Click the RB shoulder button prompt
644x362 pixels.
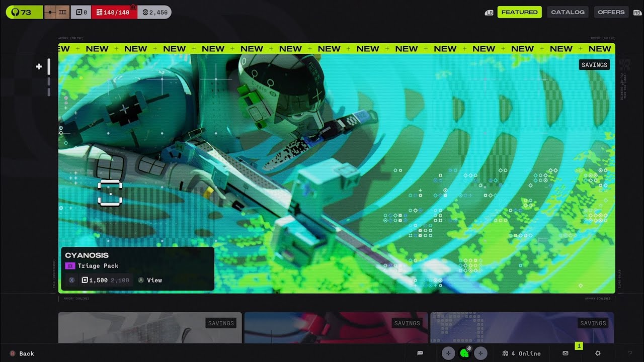[x=637, y=13]
